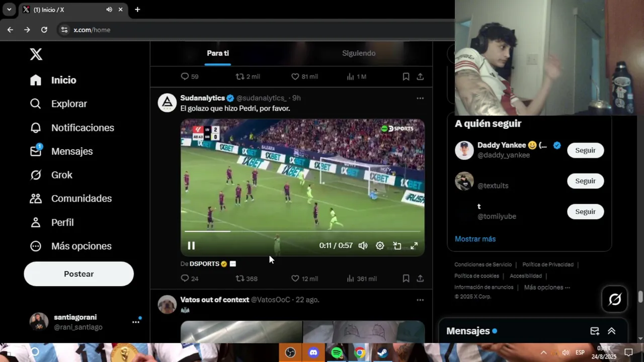Image resolution: width=644 pixels, height=362 pixels.
Task: Open Windows notification center
Action: [x=628, y=352]
